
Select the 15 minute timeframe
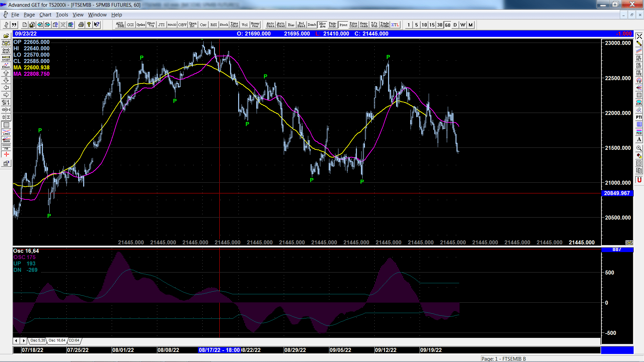[x=432, y=25]
